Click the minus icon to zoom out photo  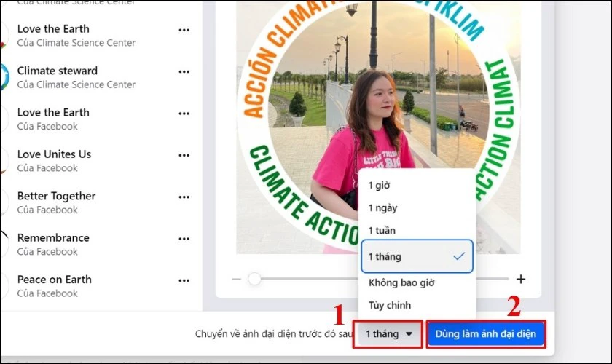[x=237, y=279]
